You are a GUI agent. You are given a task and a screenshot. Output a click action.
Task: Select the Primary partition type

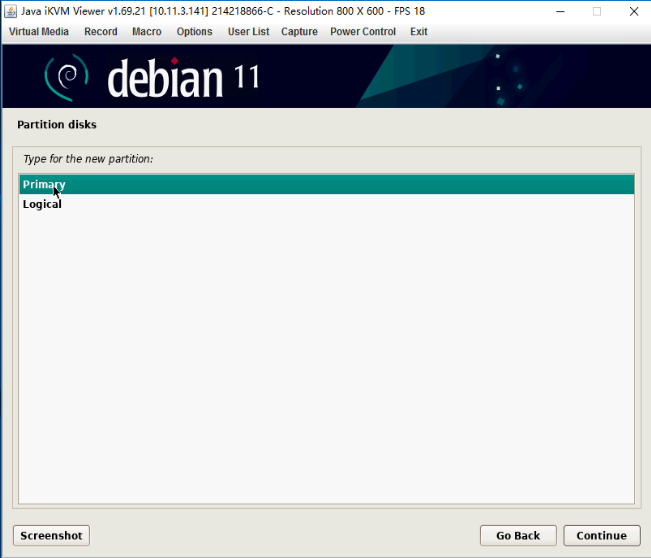327,184
